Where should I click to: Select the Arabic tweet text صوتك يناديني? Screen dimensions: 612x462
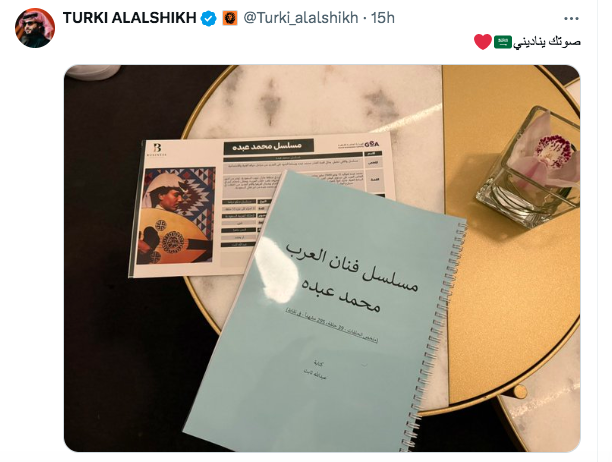[547, 41]
